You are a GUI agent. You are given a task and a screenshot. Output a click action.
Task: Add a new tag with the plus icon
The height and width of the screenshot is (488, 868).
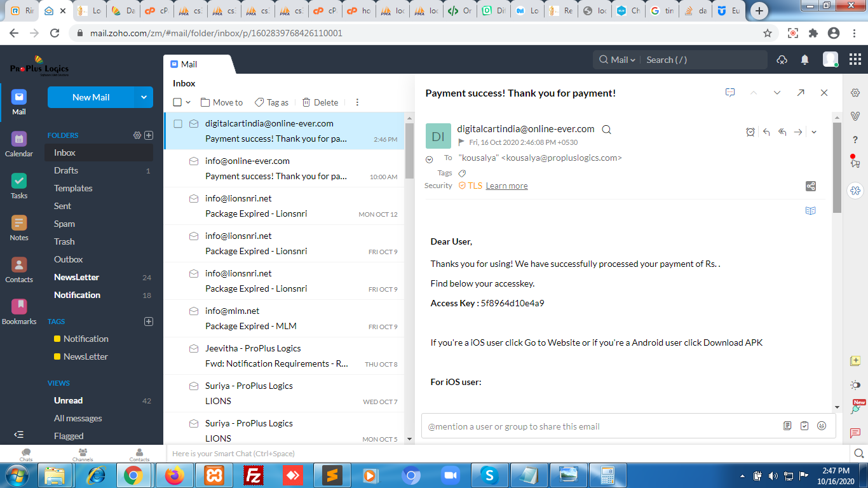tap(149, 322)
